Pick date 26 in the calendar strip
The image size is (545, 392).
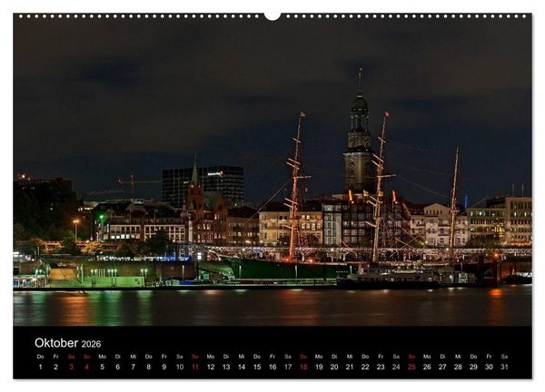point(427,367)
